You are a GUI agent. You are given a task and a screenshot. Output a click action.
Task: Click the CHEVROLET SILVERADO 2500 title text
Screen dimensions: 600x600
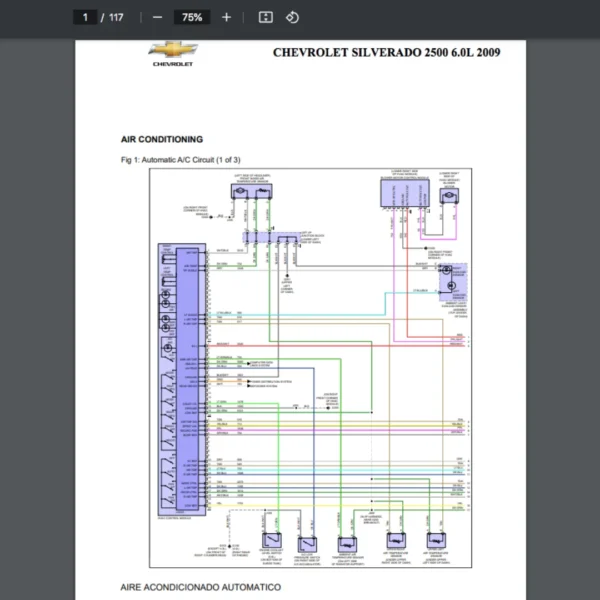386,53
